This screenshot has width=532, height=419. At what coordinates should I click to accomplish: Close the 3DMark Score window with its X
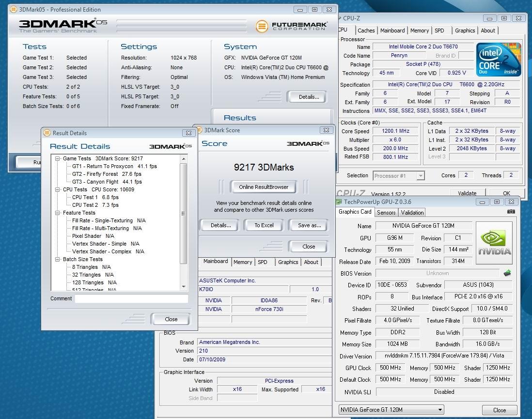[326, 130]
